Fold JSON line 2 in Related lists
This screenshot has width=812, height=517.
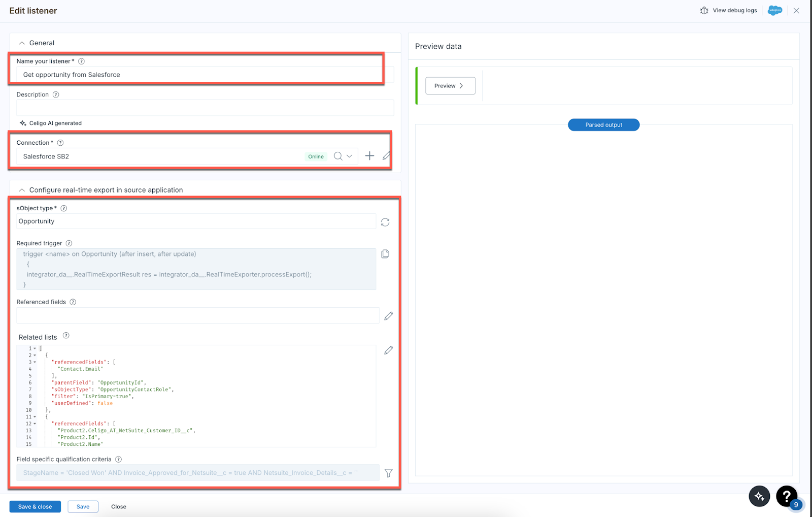(35, 356)
